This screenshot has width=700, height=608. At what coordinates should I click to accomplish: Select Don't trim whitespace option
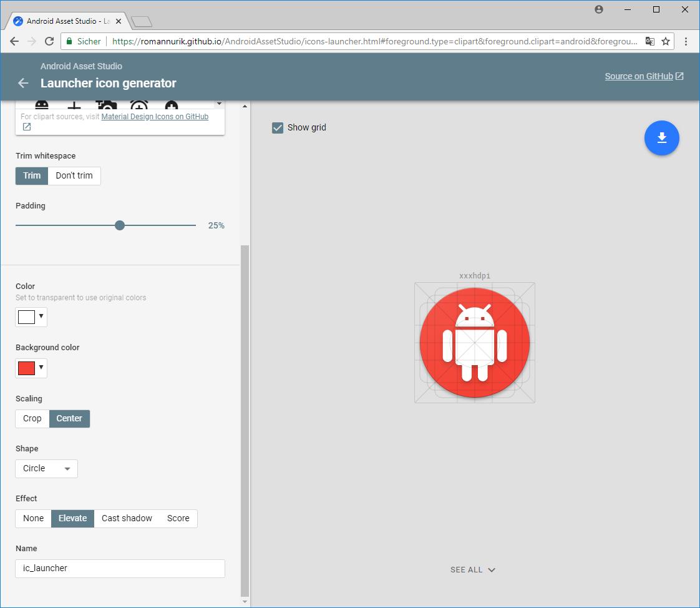74,175
